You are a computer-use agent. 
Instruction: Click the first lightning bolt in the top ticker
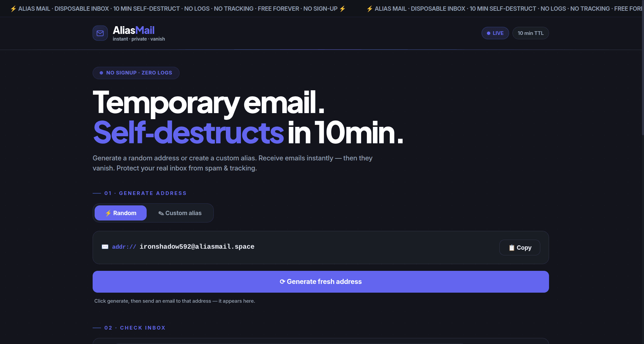click(x=13, y=9)
